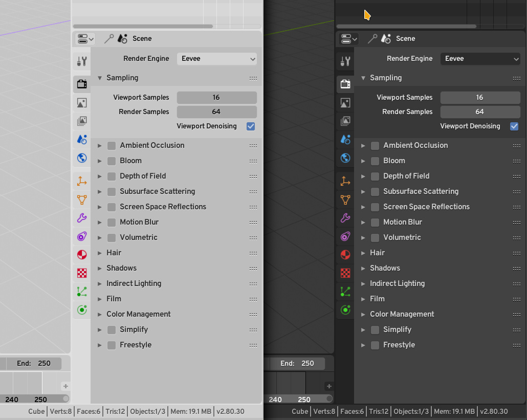This screenshot has width=527, height=420.
Task: Expand Color Management section in dark panel
Action: 363,315
